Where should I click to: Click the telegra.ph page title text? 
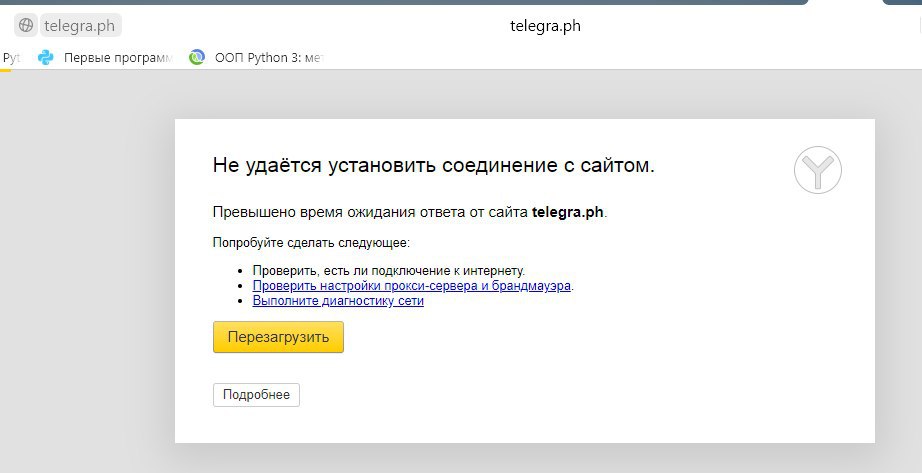[545, 26]
